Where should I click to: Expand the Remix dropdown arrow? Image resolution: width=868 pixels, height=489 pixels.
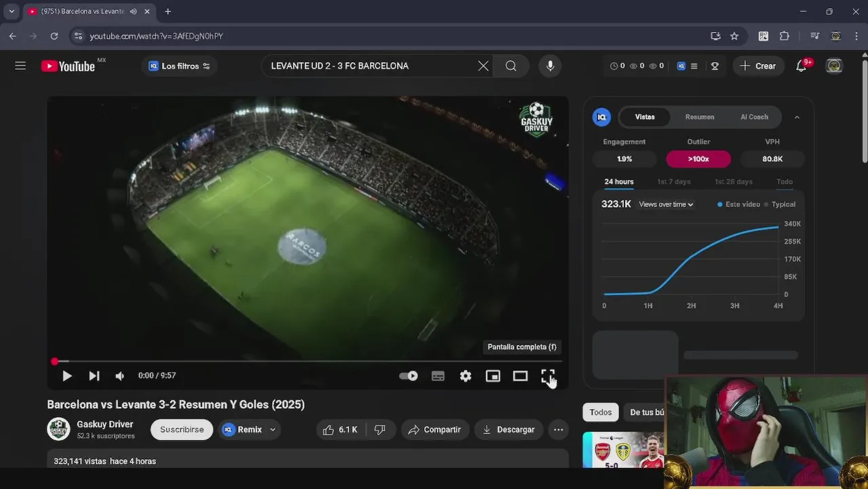click(273, 430)
